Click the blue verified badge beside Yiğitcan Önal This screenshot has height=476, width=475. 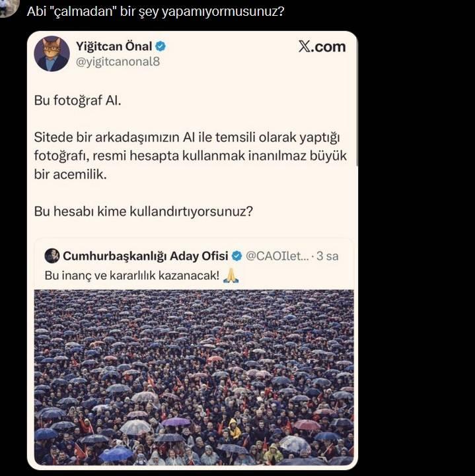pos(161,46)
